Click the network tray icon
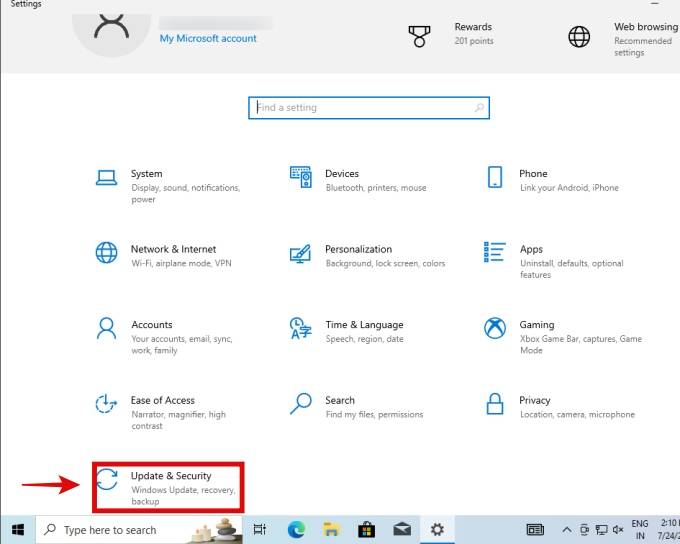The image size is (680, 544). (x=602, y=530)
